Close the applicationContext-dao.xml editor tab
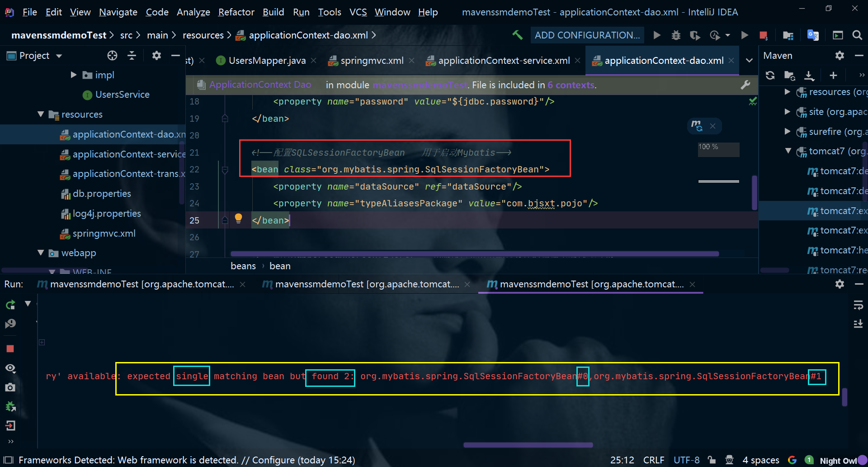The width and height of the screenshot is (868, 467). click(731, 60)
